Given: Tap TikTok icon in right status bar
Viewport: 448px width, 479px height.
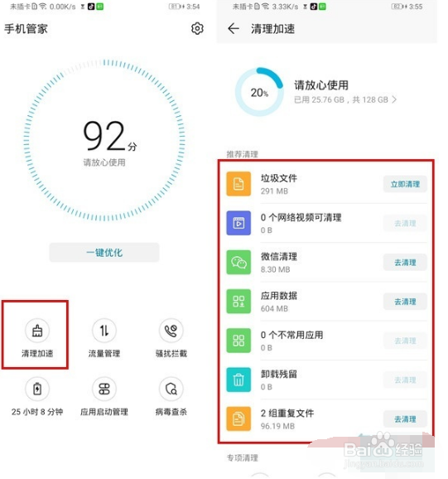Looking at the screenshot, I should [x=313, y=7].
